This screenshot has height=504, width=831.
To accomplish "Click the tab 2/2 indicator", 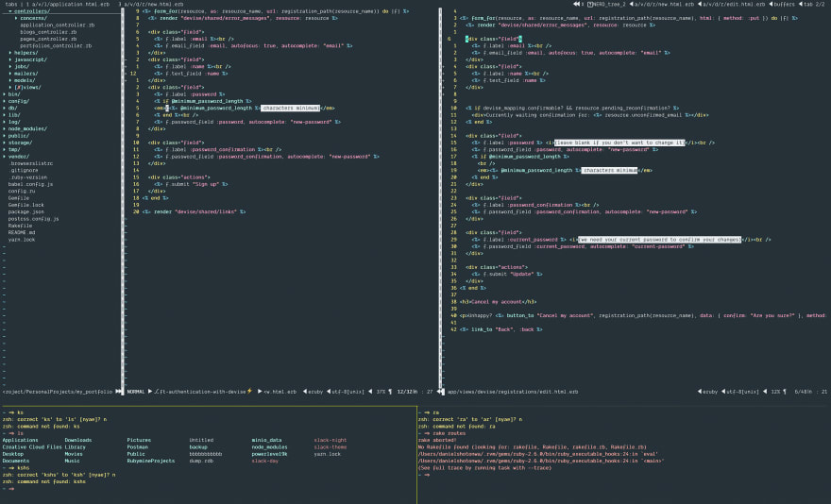I will coord(813,4).
